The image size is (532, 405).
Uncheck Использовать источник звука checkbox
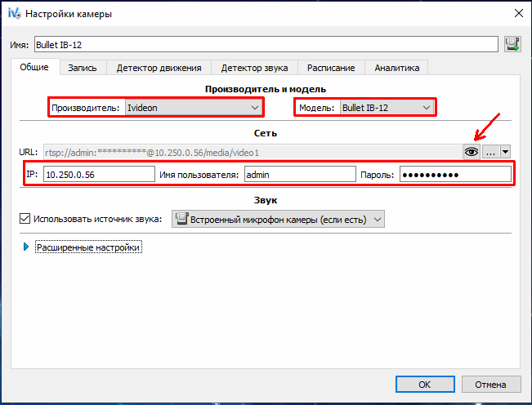coord(25,219)
